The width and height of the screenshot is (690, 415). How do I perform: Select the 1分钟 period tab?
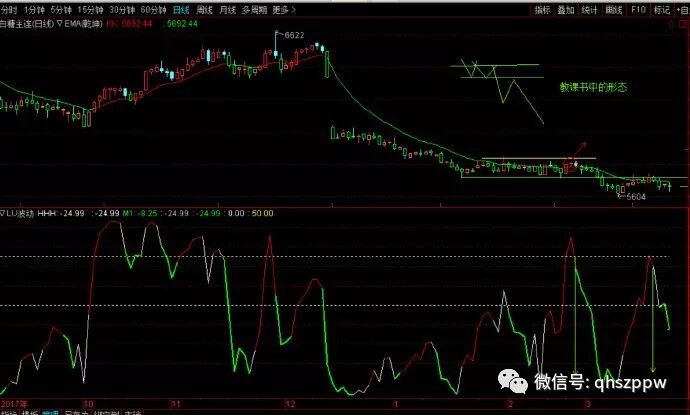click(x=34, y=10)
